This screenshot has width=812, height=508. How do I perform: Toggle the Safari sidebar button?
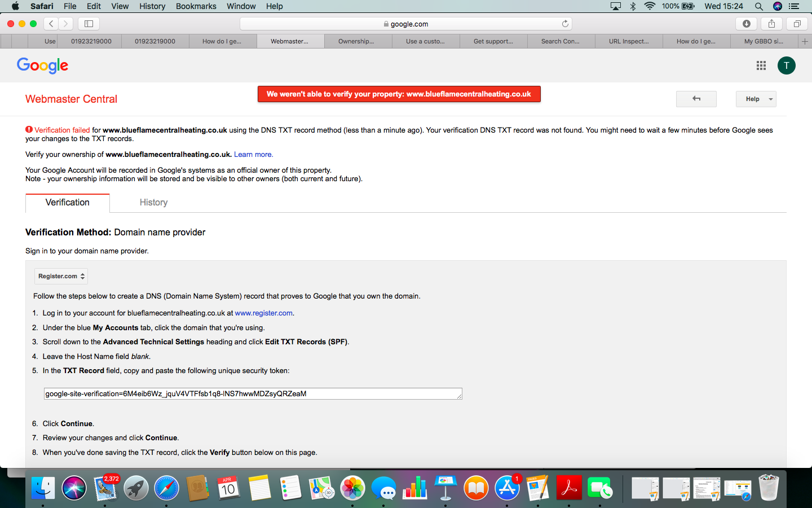[89, 24]
